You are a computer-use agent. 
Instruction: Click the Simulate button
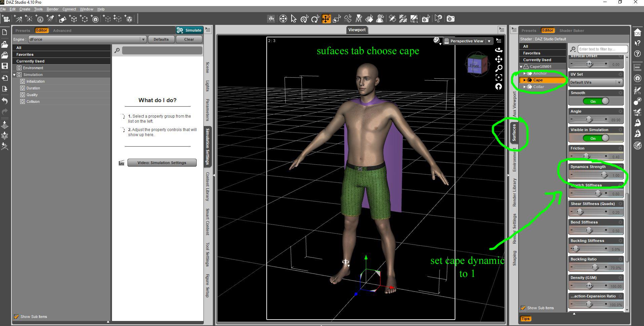click(189, 30)
